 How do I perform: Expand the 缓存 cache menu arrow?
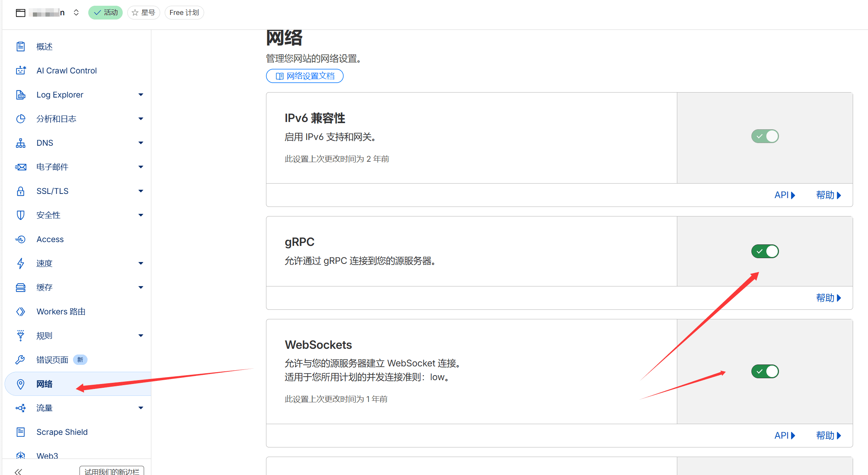pyautogui.click(x=141, y=288)
